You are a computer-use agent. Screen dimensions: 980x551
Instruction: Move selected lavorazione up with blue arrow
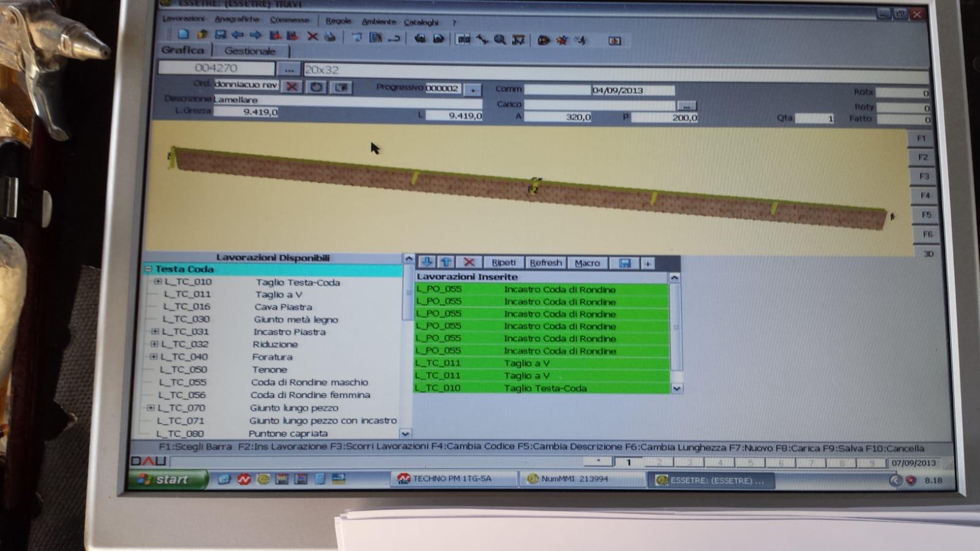[x=446, y=262]
